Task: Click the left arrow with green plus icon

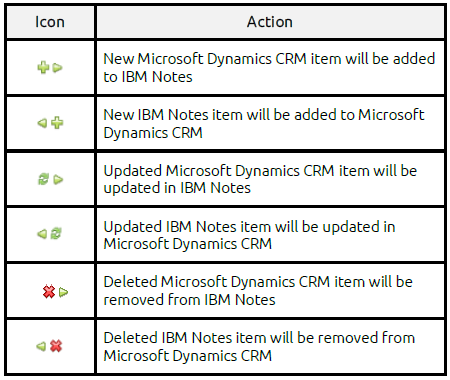Action: coord(50,123)
